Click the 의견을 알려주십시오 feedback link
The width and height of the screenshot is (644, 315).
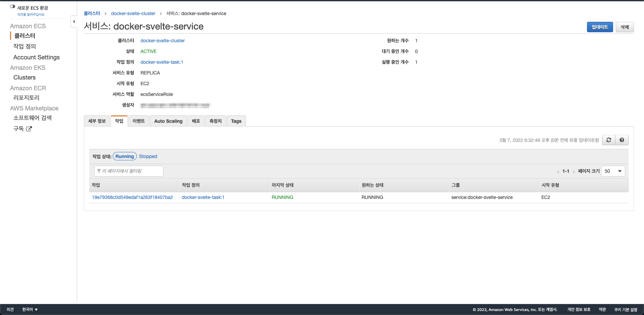(x=31, y=14)
